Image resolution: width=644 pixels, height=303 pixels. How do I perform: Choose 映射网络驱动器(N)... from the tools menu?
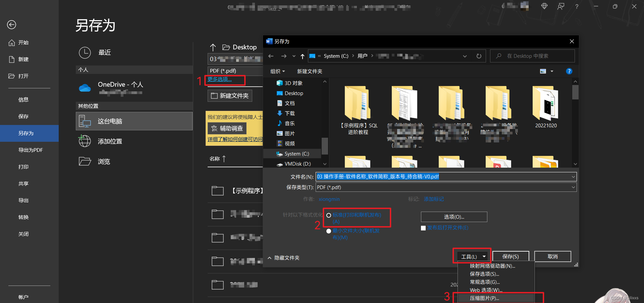coord(496,266)
